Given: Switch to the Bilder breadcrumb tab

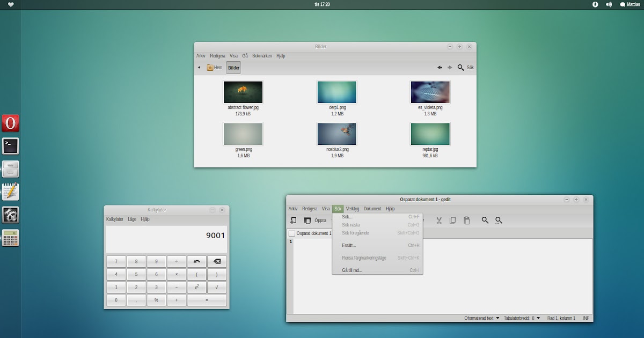Looking at the screenshot, I should 233,67.
